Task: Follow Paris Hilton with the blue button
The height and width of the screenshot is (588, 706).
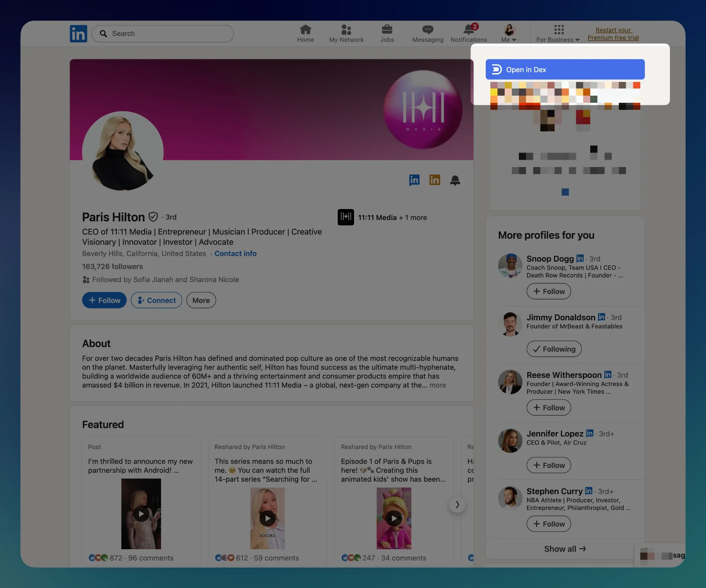Action: pyautogui.click(x=104, y=300)
